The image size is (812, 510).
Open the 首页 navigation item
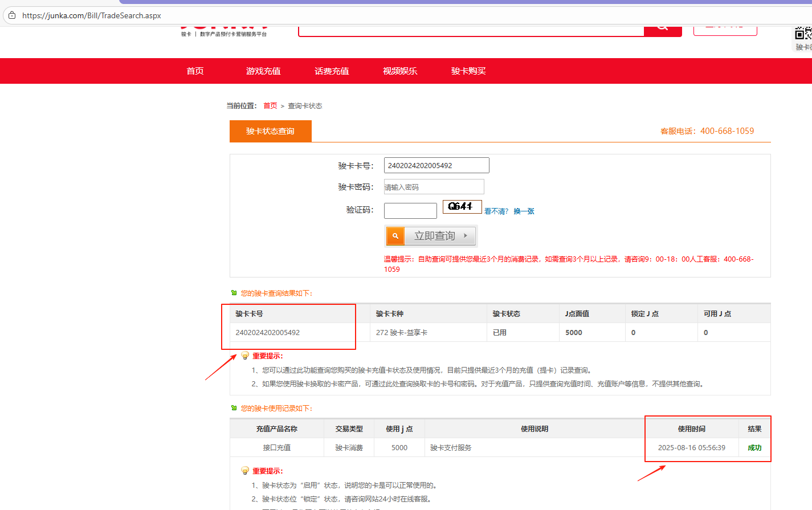coord(195,71)
